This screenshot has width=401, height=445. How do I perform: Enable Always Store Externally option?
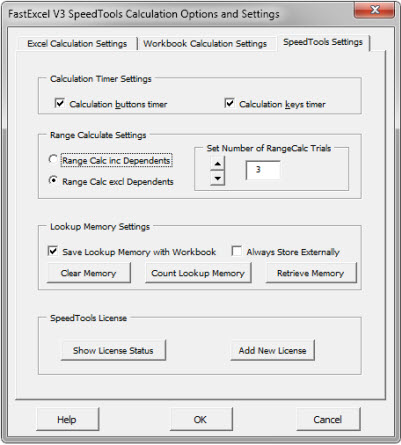[237, 251]
